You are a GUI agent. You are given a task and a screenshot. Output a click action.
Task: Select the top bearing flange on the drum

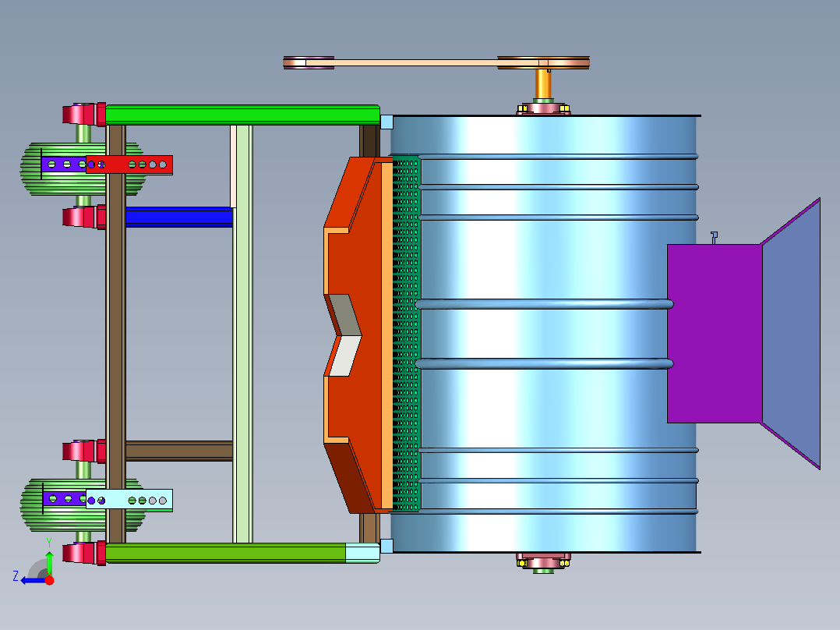(x=543, y=108)
